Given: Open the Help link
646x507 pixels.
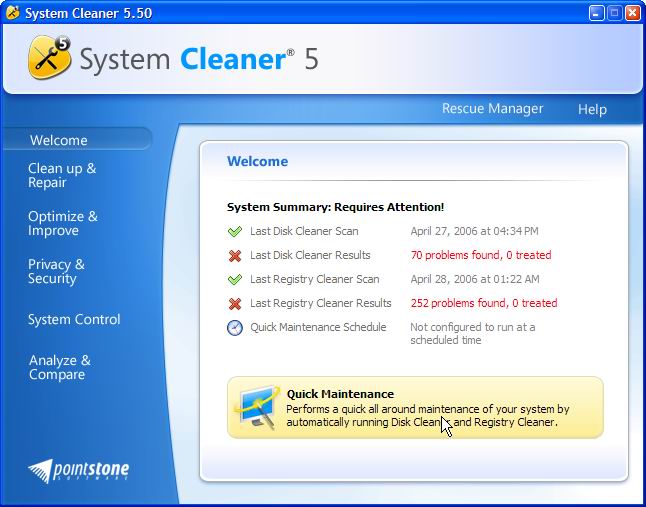Looking at the screenshot, I should pyautogui.click(x=592, y=109).
